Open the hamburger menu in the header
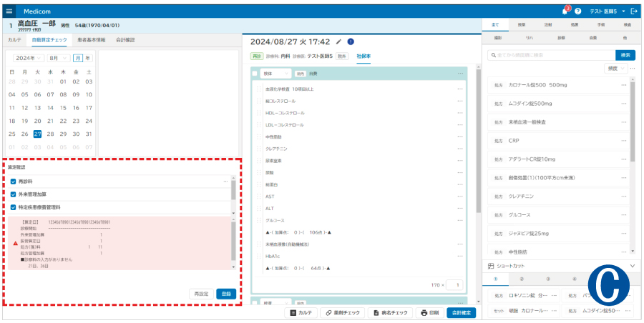644x323 pixels. (9, 11)
